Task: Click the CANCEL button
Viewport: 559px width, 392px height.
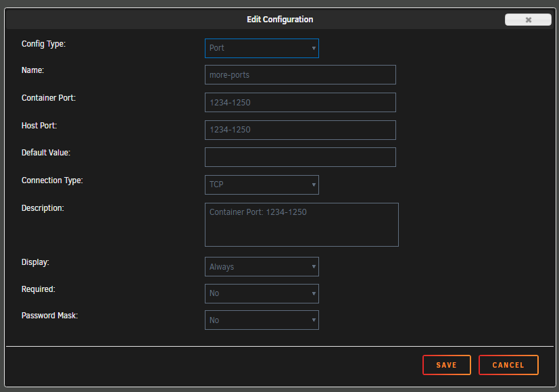Action: click(x=508, y=365)
